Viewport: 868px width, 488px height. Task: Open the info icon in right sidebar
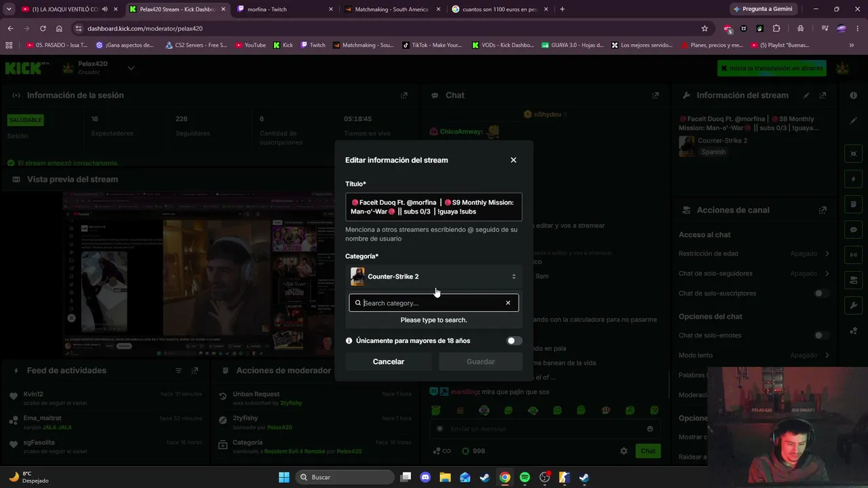(x=854, y=96)
